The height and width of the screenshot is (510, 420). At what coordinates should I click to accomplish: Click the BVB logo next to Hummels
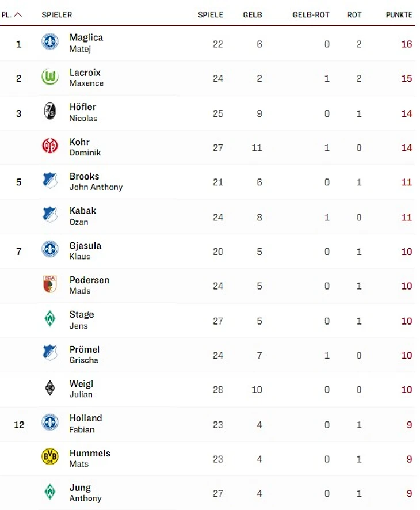[50, 457]
